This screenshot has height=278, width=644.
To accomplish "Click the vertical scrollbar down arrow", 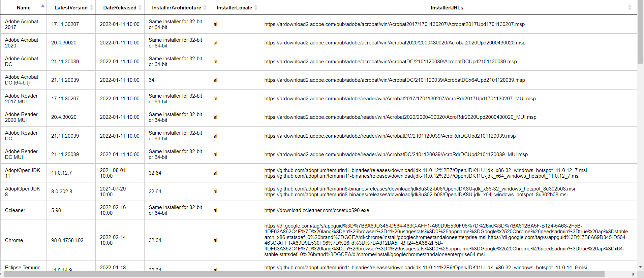I will (x=640, y=267).
